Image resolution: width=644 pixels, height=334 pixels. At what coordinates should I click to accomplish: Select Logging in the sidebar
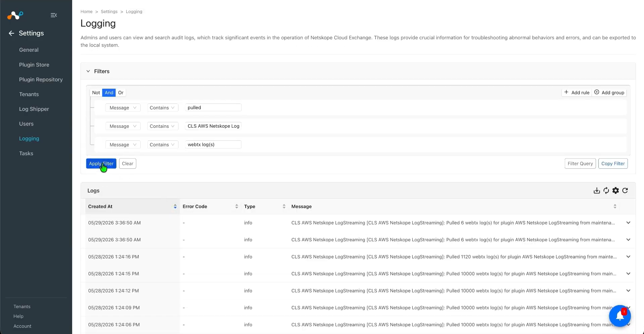[29, 139]
